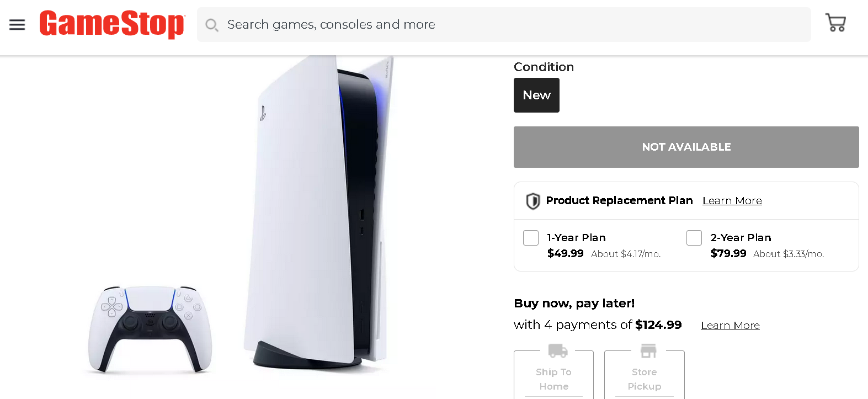
Task: Open Learn More for Product Replacement Plan
Action: point(732,201)
